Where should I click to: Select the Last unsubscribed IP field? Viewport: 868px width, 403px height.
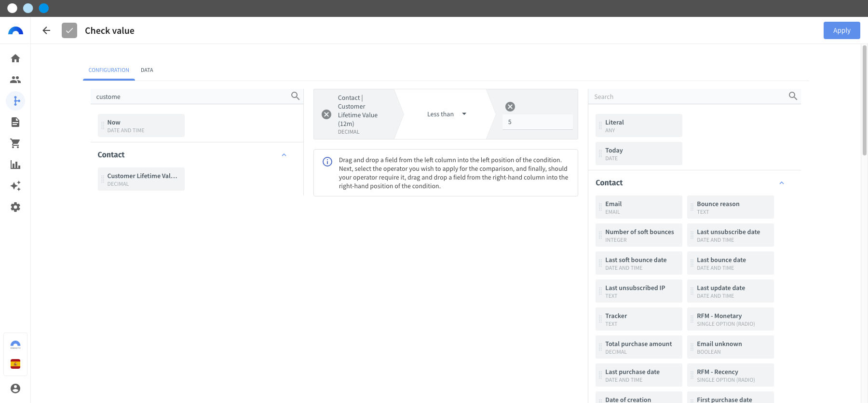tap(639, 291)
